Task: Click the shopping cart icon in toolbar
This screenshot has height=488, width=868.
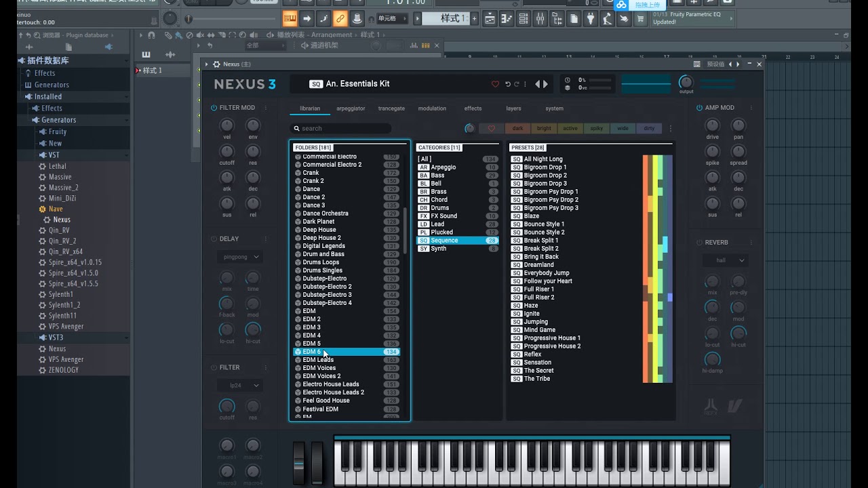Action: (640, 19)
